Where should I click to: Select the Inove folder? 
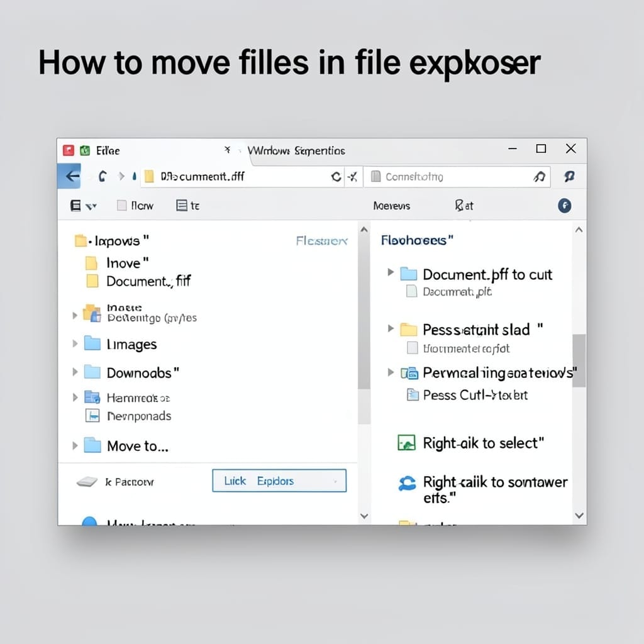(x=117, y=263)
